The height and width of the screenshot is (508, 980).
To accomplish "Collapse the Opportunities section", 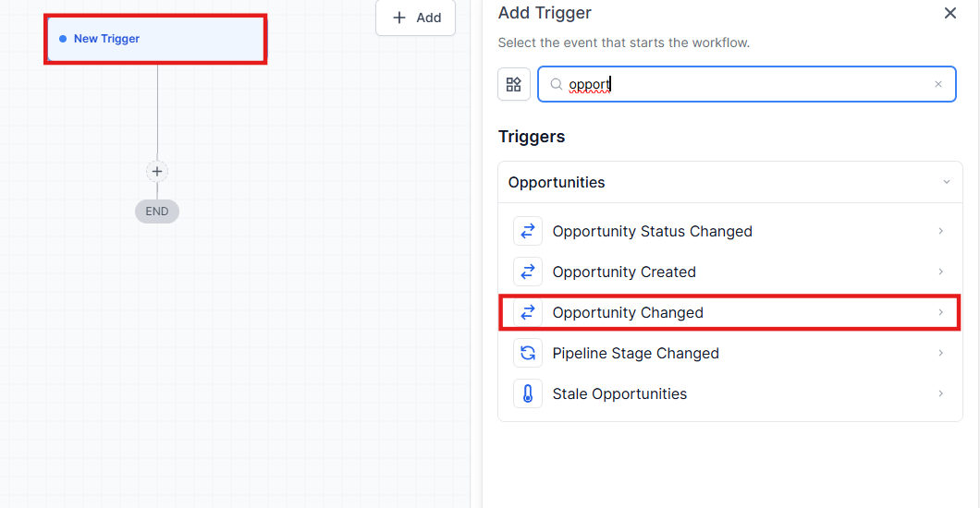I will pos(946,182).
